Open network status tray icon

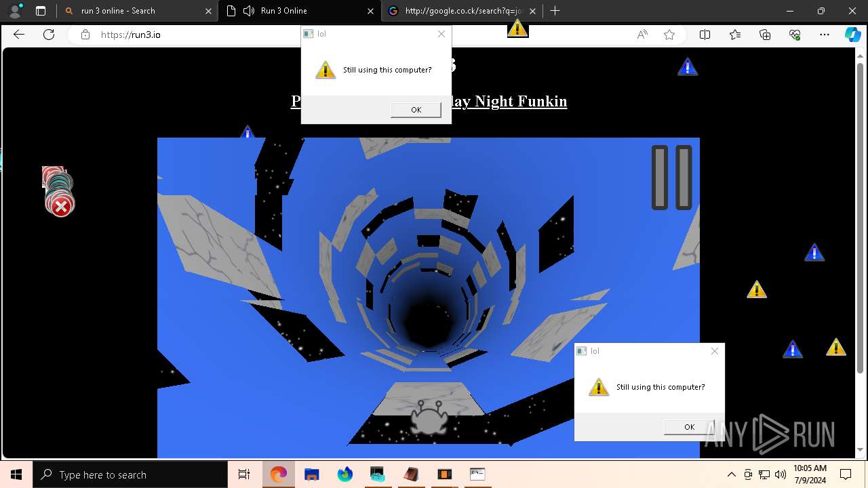click(x=764, y=474)
